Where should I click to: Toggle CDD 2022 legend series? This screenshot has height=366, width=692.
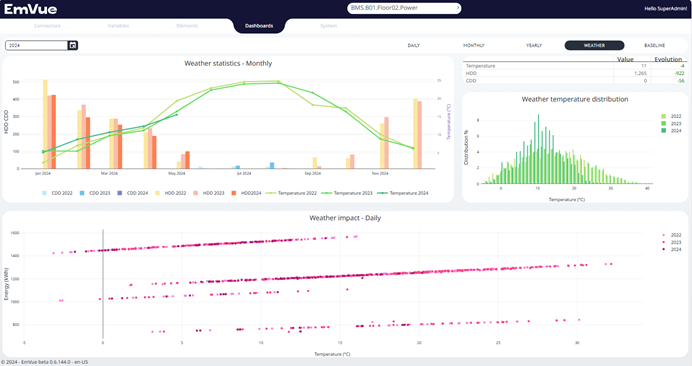(x=57, y=193)
